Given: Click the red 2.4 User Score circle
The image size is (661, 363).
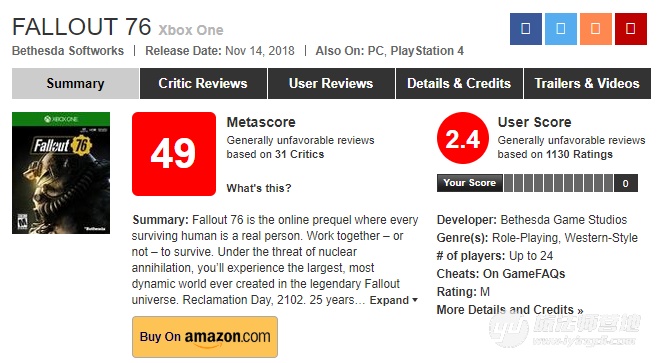Looking at the screenshot, I should tap(462, 138).
